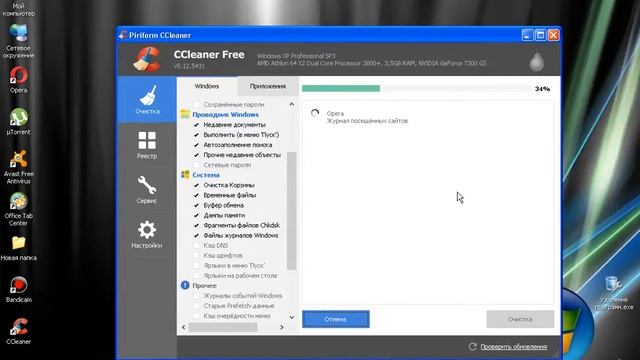640x360 pixels.
Task: Open Avast Free Antivirus desktop icon
Action: [18, 167]
